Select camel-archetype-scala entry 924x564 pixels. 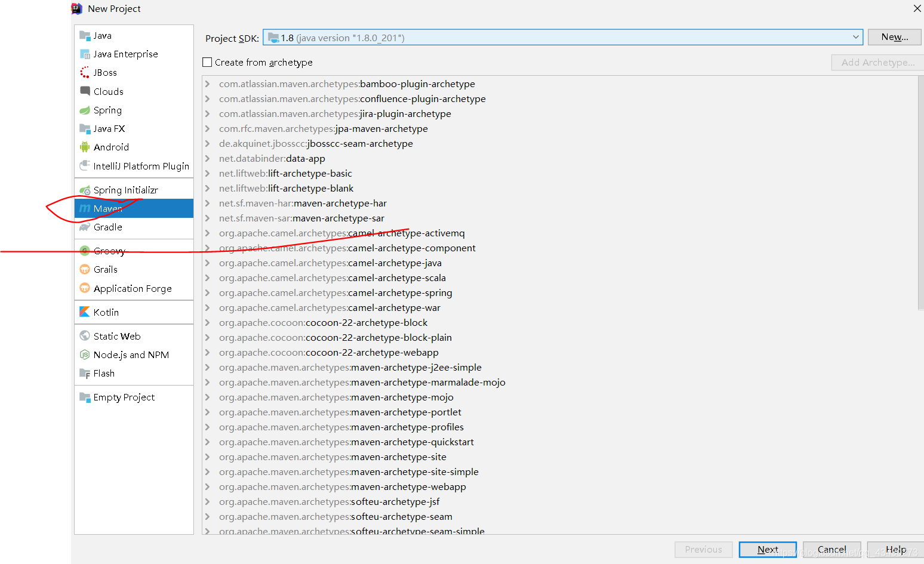pyautogui.click(x=332, y=278)
